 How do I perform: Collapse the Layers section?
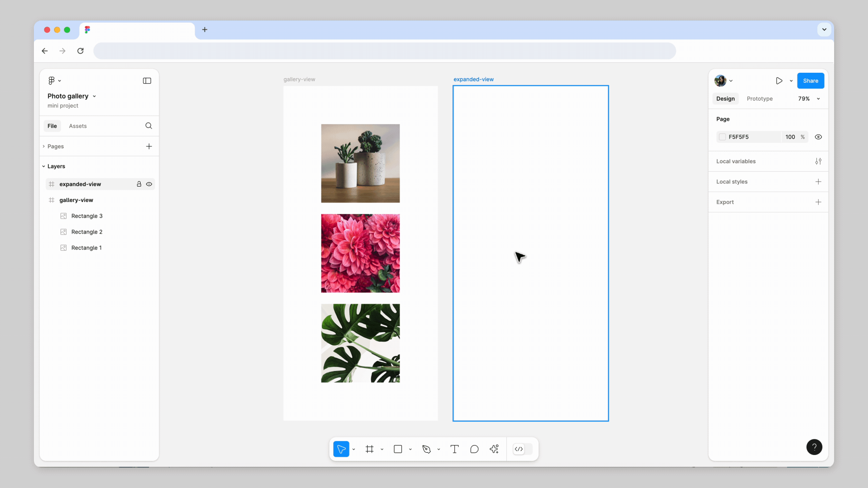coord(44,166)
